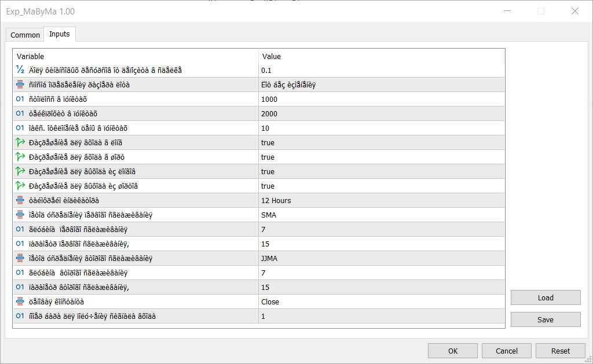Switch to the Common tab

pyautogui.click(x=25, y=35)
